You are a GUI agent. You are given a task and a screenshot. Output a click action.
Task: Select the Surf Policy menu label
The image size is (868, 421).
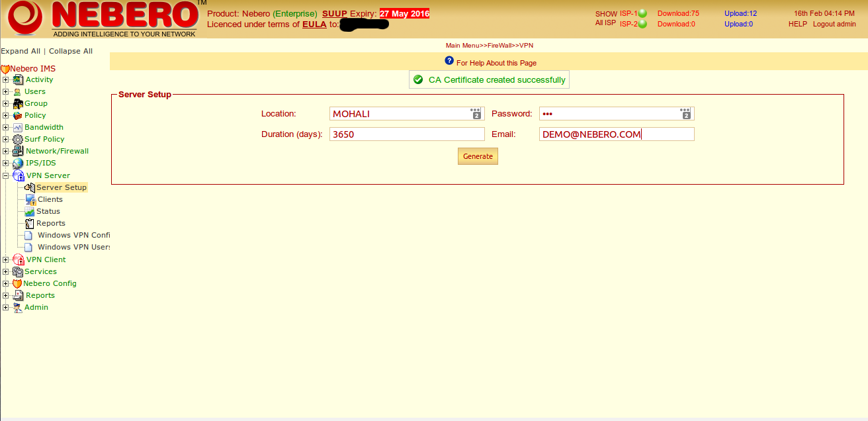click(44, 139)
